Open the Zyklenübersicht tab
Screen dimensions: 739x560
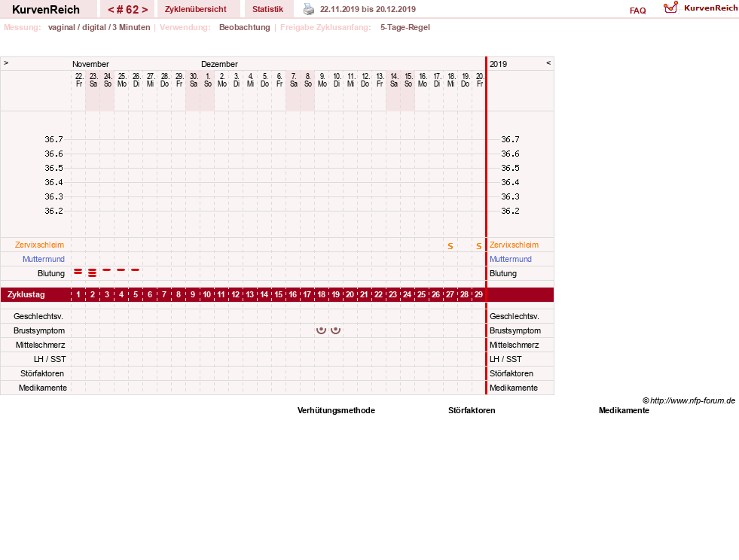(196, 9)
